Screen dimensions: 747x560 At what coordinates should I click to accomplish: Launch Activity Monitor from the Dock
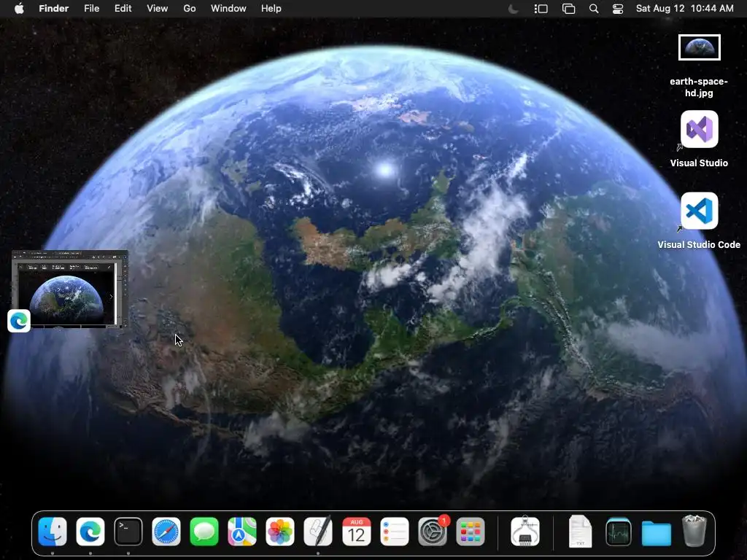point(619,531)
